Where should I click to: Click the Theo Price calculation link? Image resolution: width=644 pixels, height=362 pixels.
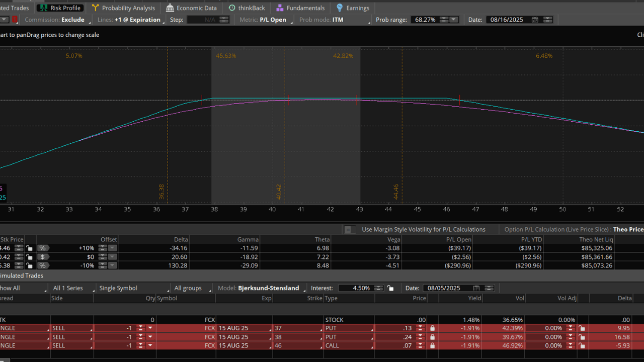click(x=628, y=230)
